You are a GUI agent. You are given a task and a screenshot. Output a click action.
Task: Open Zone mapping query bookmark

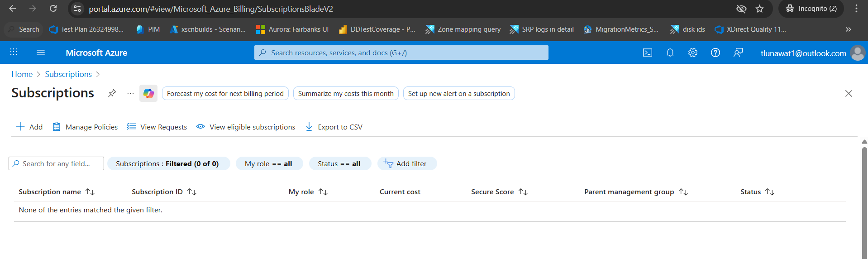[463, 29]
